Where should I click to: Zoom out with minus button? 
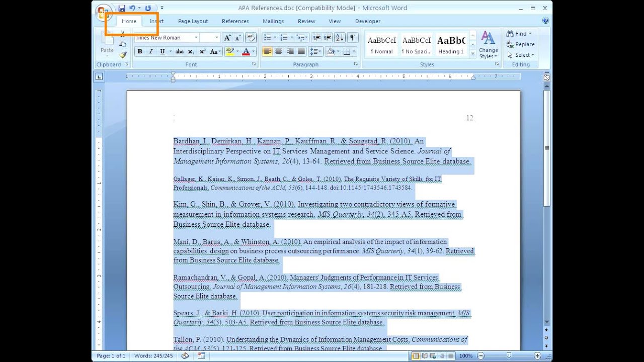click(481, 356)
